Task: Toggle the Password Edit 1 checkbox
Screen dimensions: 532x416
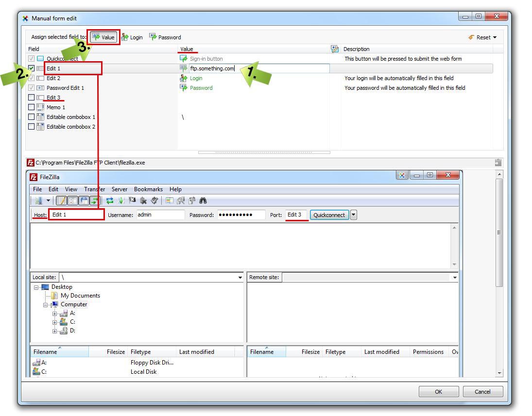Action: click(x=31, y=88)
